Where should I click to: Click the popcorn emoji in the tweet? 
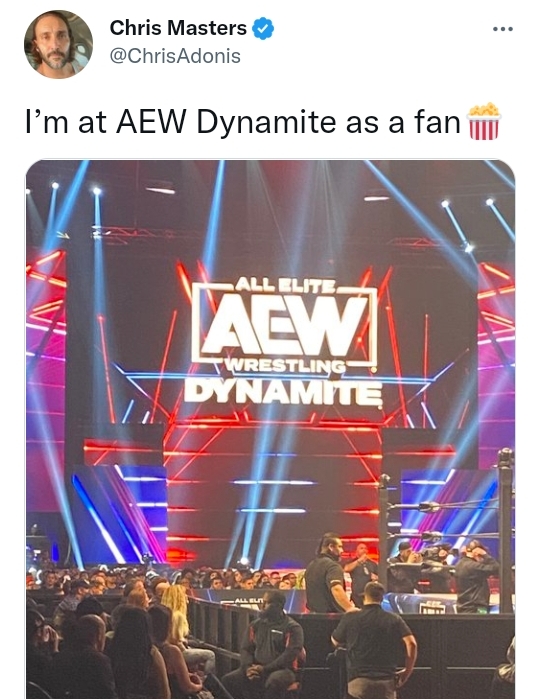tap(484, 122)
